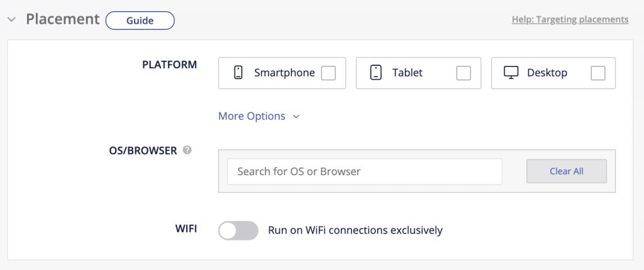The width and height of the screenshot is (644, 270).
Task: Click the arrow beside More Options
Action: coord(296,116)
